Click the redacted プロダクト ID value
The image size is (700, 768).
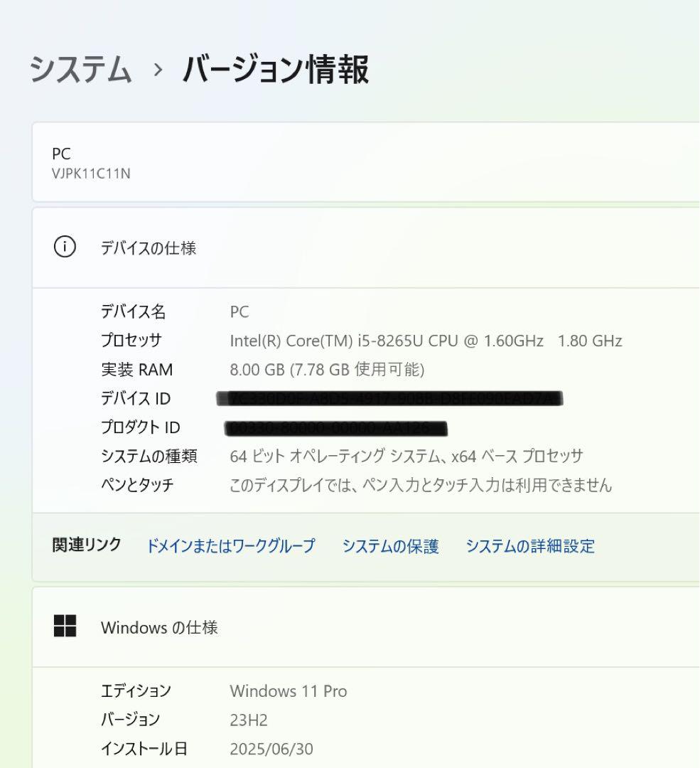click(336, 428)
